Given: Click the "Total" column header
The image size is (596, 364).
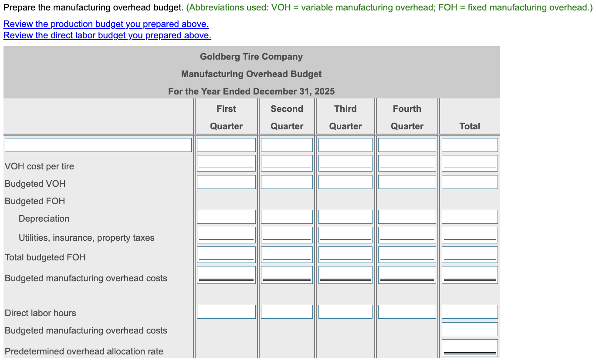Looking at the screenshot, I should pyautogui.click(x=470, y=126).
